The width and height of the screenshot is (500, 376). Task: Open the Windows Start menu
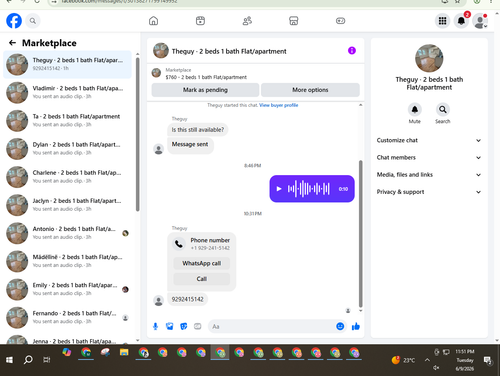[9, 360]
